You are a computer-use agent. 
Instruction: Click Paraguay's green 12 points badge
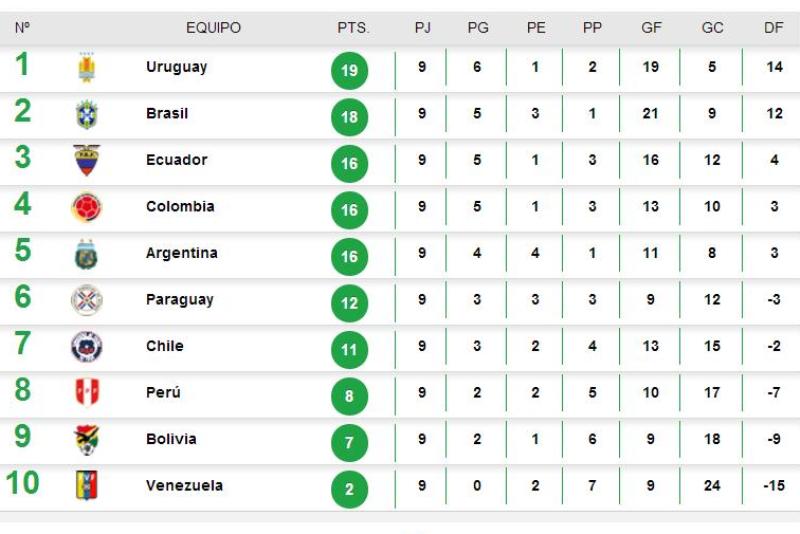(x=349, y=303)
